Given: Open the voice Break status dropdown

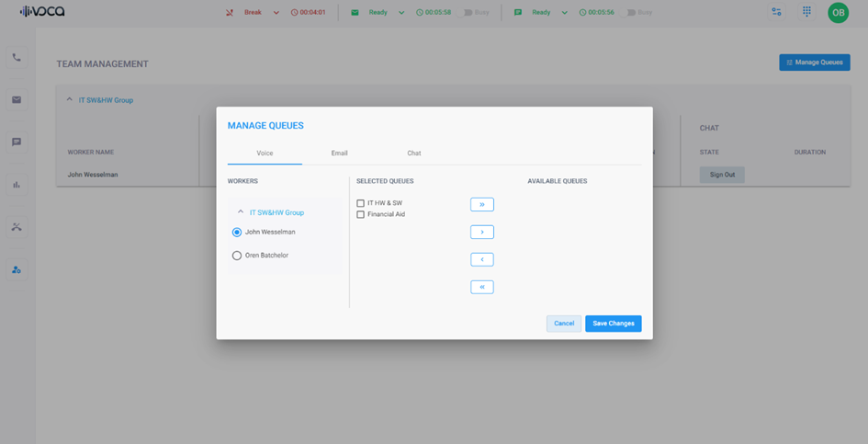Looking at the screenshot, I should [x=276, y=13].
